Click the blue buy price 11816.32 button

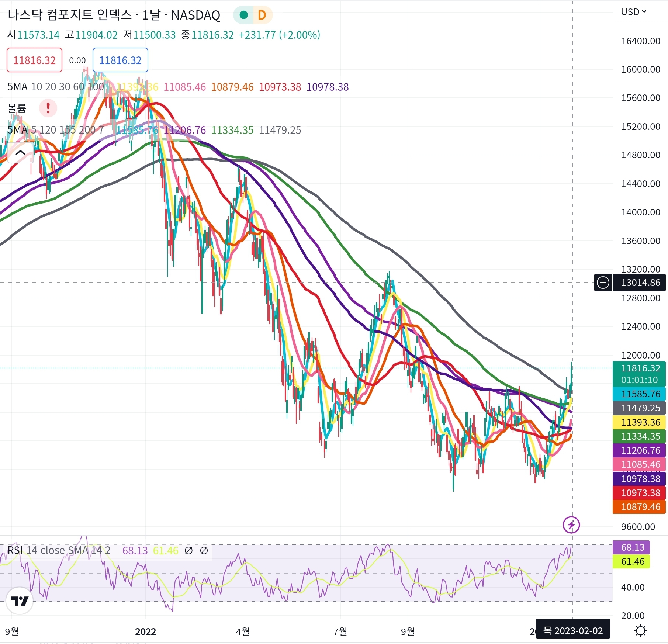click(x=120, y=60)
